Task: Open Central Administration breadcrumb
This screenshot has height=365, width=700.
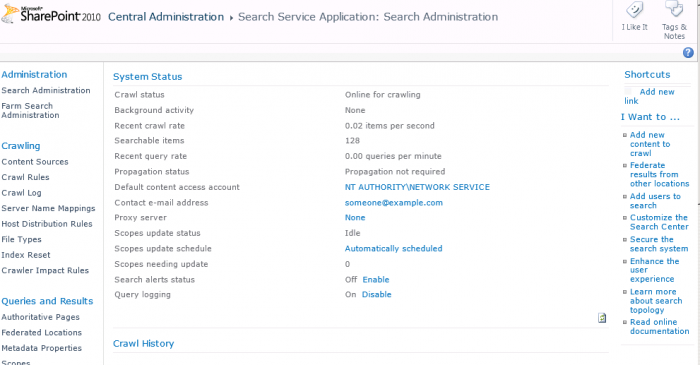Action: (166, 17)
